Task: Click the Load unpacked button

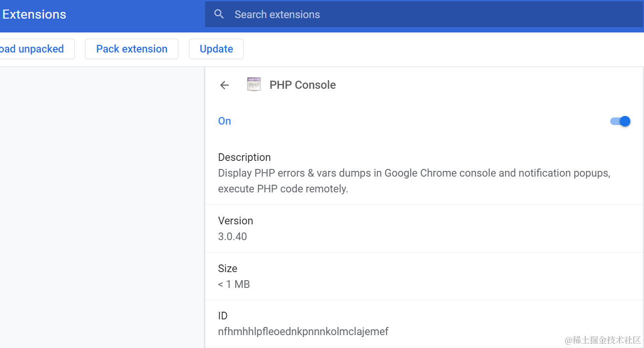Action: coord(33,49)
